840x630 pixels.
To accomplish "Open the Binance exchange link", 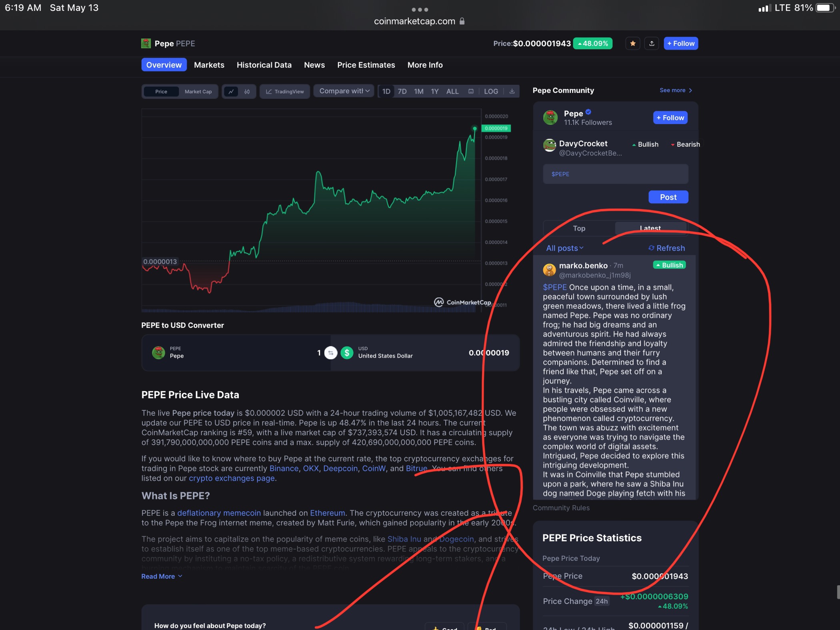I will (284, 468).
